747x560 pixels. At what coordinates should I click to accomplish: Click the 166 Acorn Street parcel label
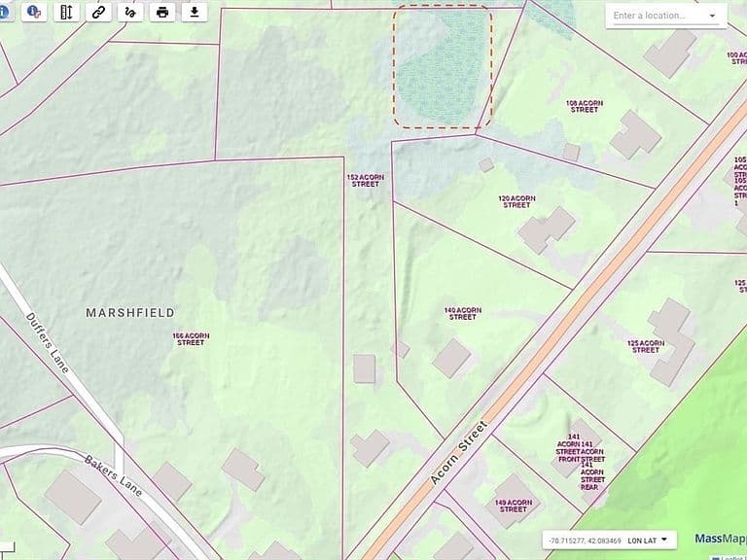pos(191,339)
